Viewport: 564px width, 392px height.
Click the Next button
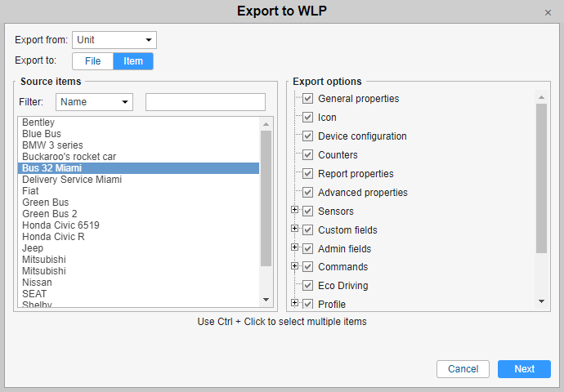(524, 369)
